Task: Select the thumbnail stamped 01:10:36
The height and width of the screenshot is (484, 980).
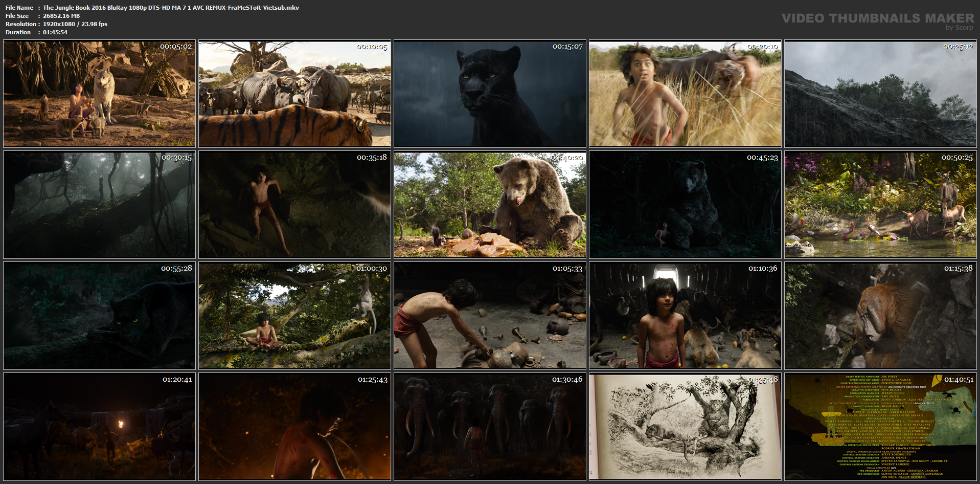Action: tap(685, 316)
